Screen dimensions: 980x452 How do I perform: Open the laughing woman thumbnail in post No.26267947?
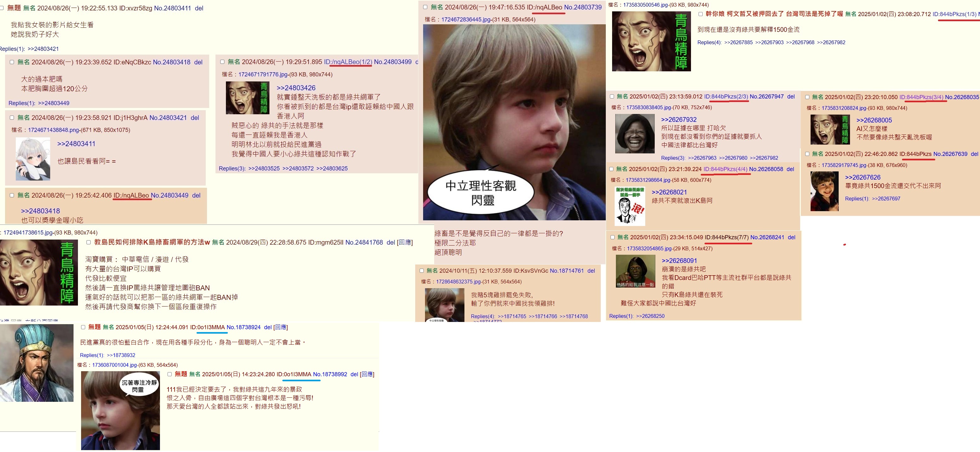coord(635,134)
